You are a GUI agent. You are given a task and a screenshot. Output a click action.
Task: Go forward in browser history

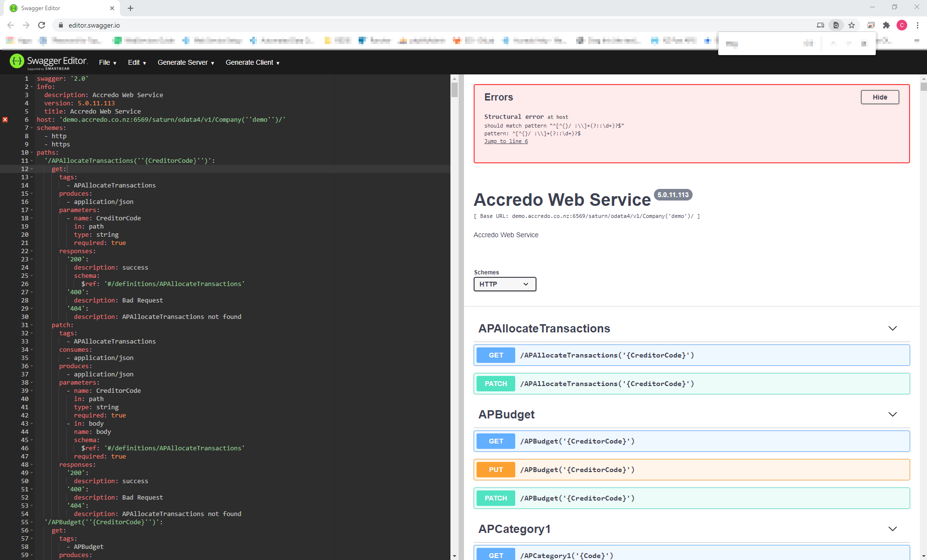click(26, 25)
